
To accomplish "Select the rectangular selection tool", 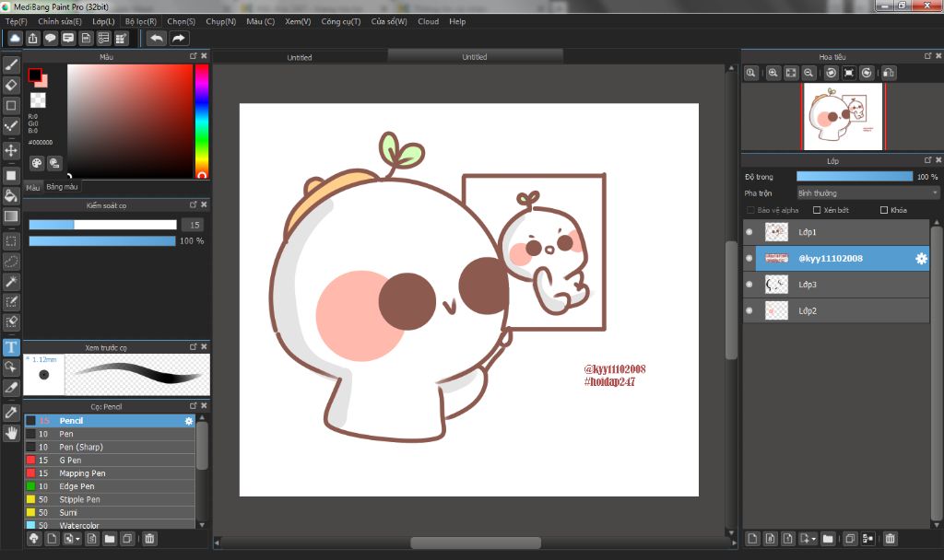I will coord(11,241).
